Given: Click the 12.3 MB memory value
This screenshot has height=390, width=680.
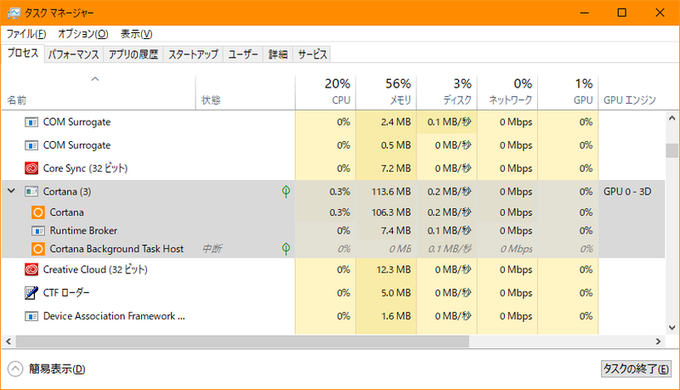Looking at the screenshot, I should pyautogui.click(x=393, y=269).
